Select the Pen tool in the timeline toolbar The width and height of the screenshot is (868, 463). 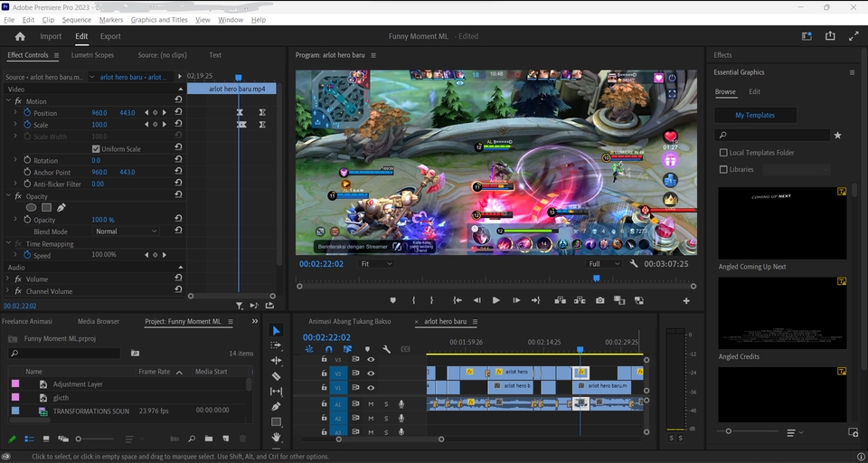click(277, 407)
